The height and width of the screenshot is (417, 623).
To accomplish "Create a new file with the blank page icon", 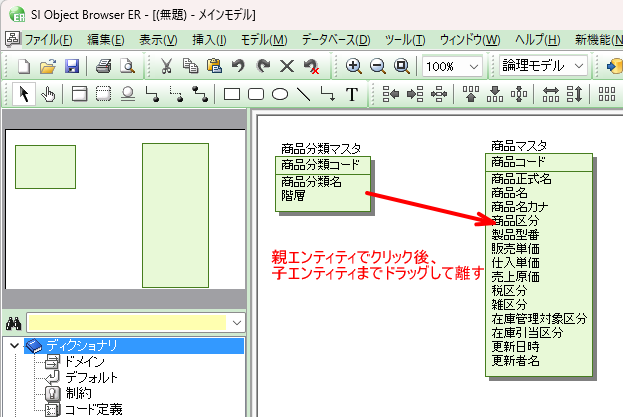I will click(24, 66).
